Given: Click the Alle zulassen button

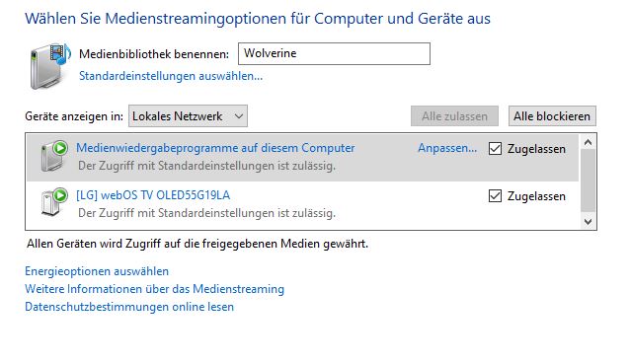Looking at the screenshot, I should (x=454, y=116).
